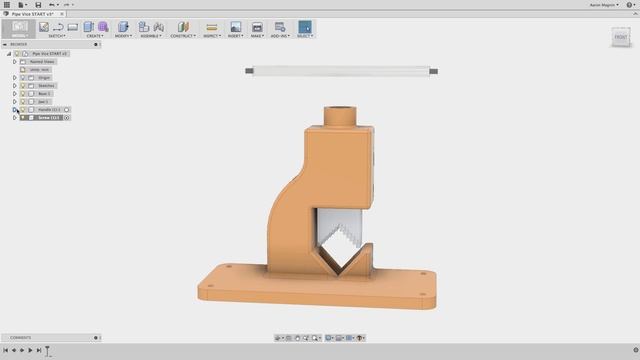Viewport: 640px width, 360px height.
Task: Click the activate radio button beside Screw
Action: (x=67, y=118)
